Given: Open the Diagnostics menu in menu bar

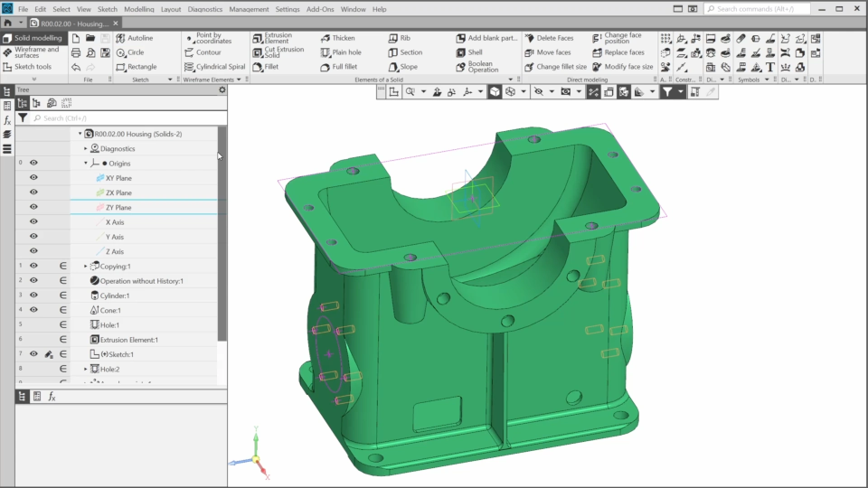Looking at the screenshot, I should pyautogui.click(x=205, y=9).
